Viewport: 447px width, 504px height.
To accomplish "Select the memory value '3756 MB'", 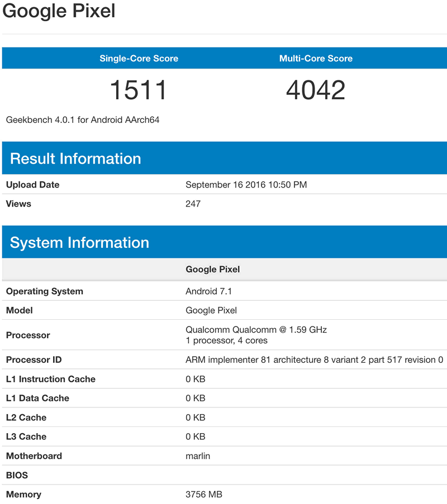I will coord(204,495).
